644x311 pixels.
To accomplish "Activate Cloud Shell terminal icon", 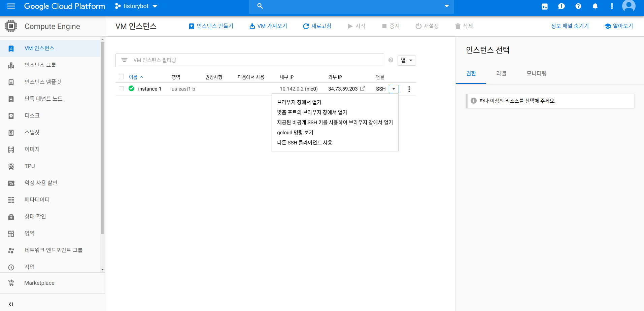I will [544, 6].
